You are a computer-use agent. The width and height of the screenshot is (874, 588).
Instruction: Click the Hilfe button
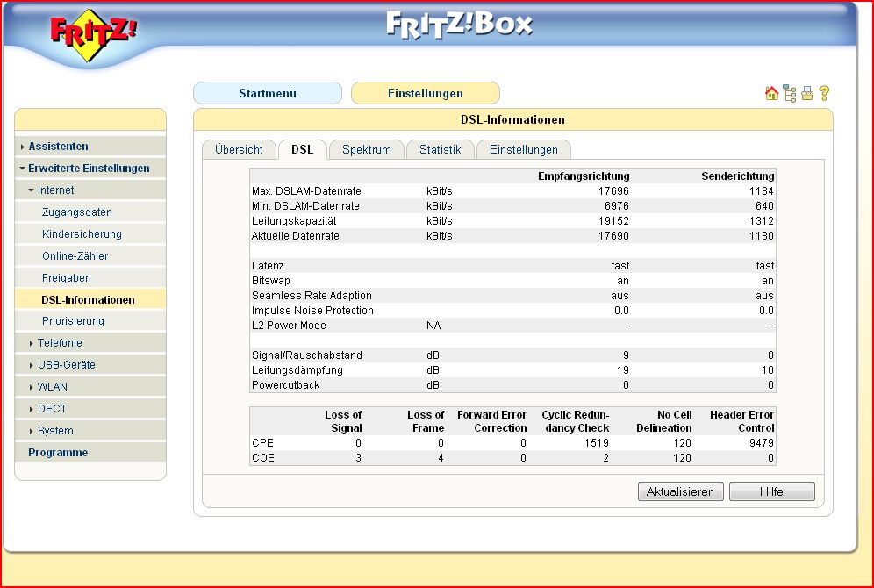(771, 491)
